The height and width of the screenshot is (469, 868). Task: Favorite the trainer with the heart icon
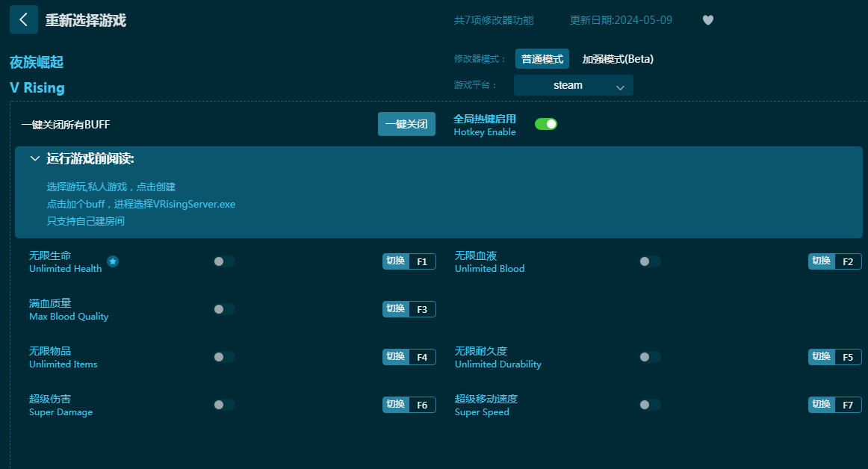(708, 20)
